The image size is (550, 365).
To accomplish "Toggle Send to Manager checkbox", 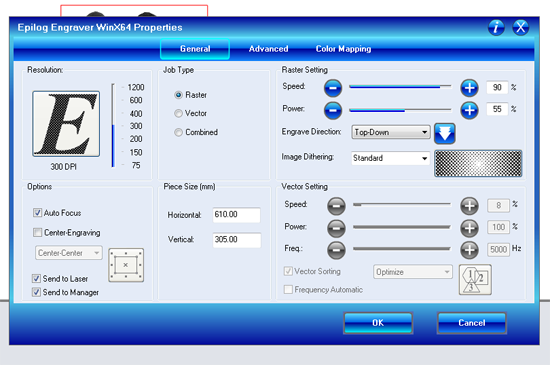I will [36, 292].
